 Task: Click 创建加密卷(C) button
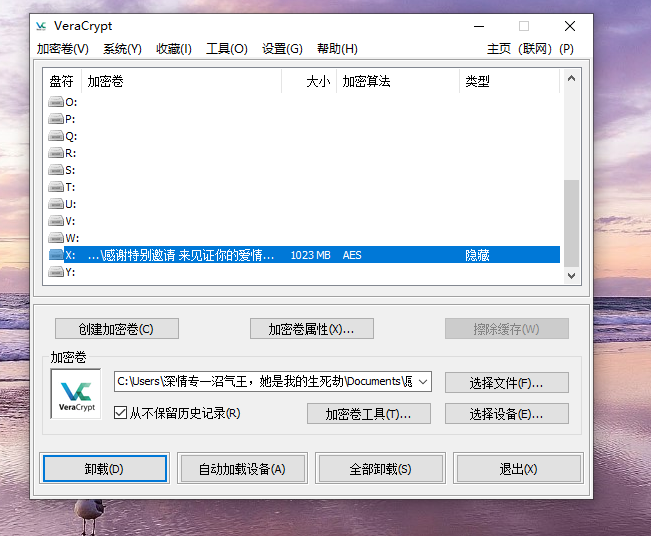point(117,329)
